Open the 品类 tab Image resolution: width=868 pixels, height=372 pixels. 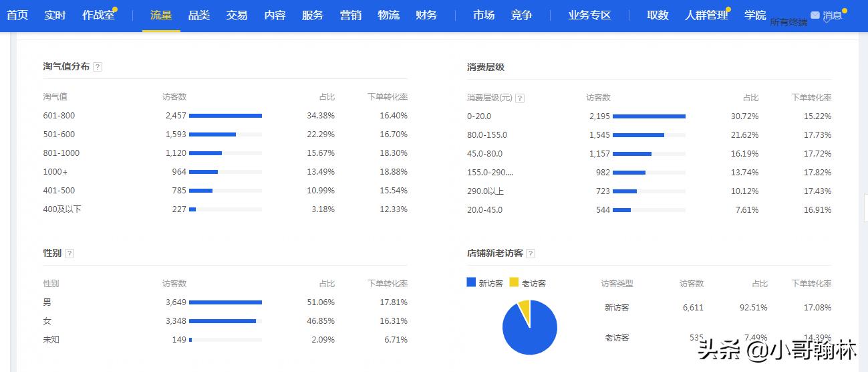[x=199, y=15]
